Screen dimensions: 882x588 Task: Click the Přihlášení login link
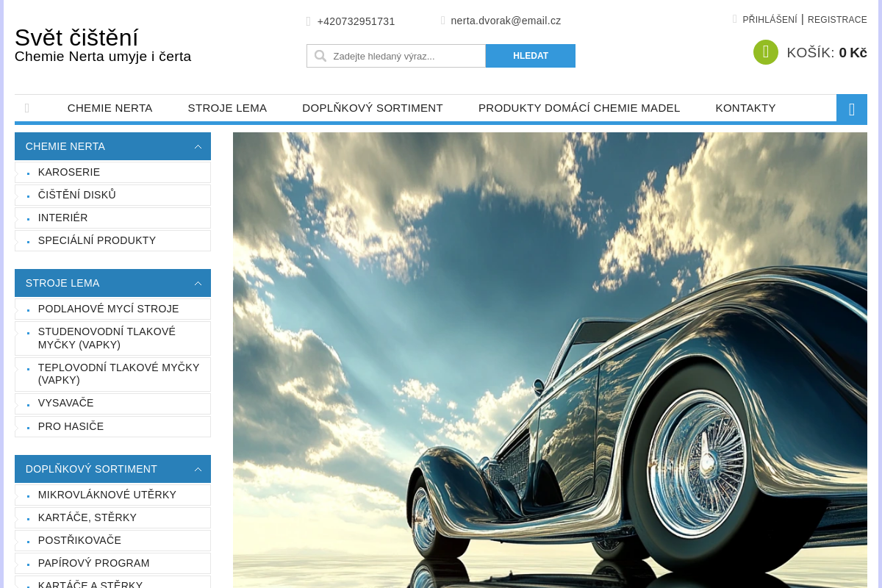(770, 20)
